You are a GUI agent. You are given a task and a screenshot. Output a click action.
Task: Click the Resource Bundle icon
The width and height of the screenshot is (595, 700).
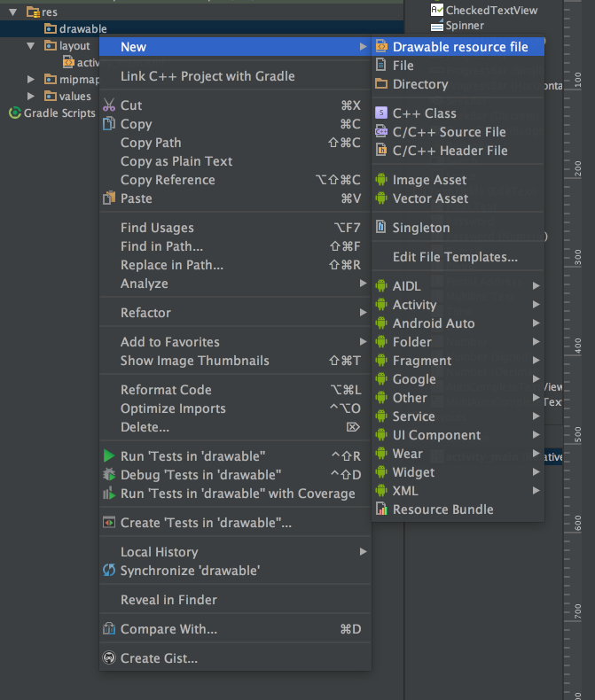381,509
